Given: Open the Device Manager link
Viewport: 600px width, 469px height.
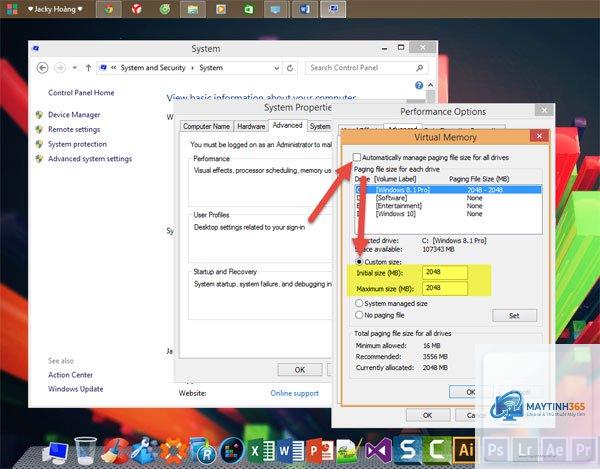Looking at the screenshot, I should 74,115.
